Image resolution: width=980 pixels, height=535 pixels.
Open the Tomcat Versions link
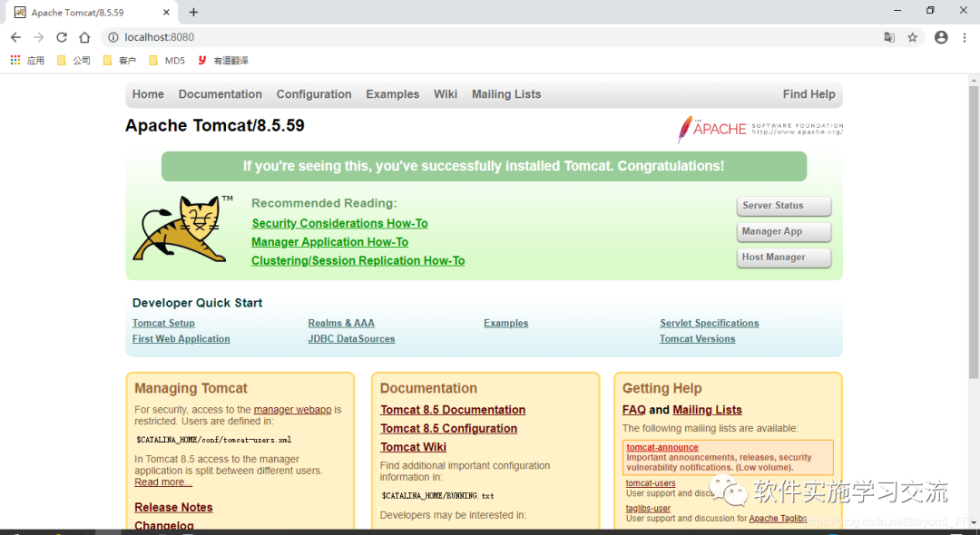(x=698, y=339)
